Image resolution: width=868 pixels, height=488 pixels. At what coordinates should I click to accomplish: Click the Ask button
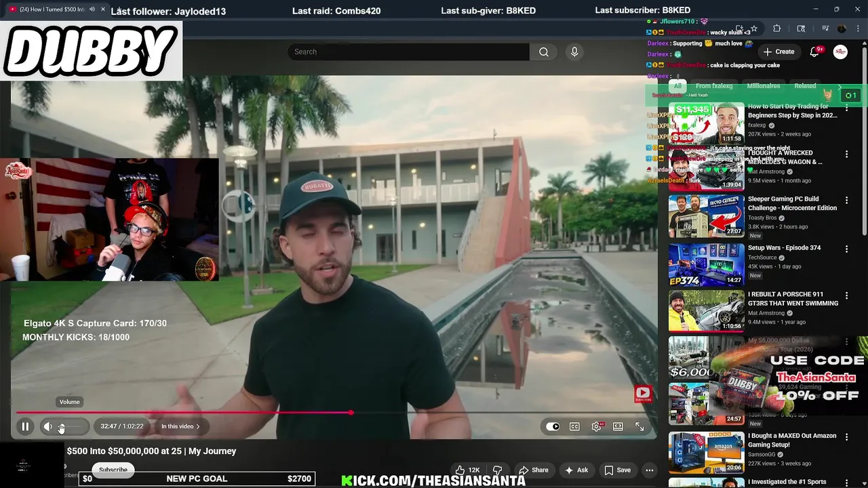pyautogui.click(x=576, y=470)
